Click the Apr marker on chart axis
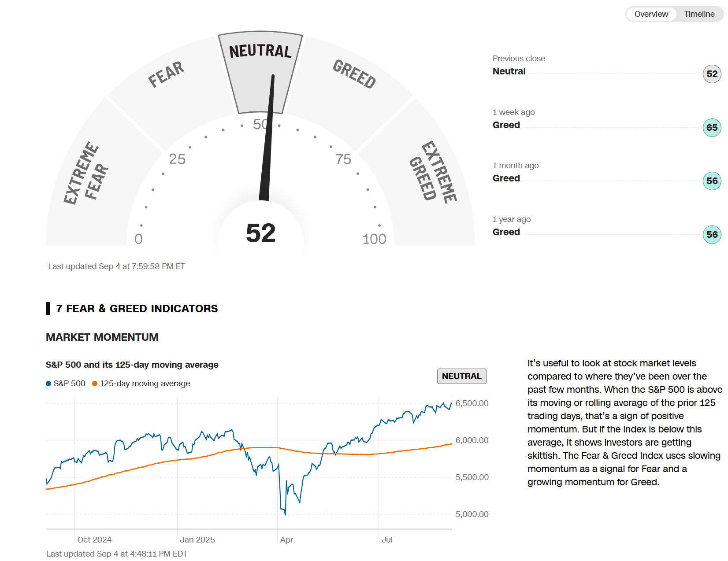 [x=286, y=540]
